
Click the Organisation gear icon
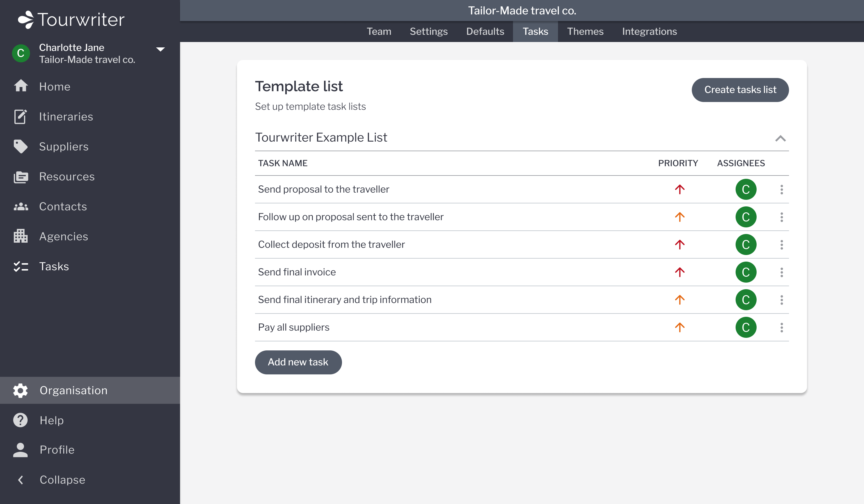pyautogui.click(x=21, y=390)
